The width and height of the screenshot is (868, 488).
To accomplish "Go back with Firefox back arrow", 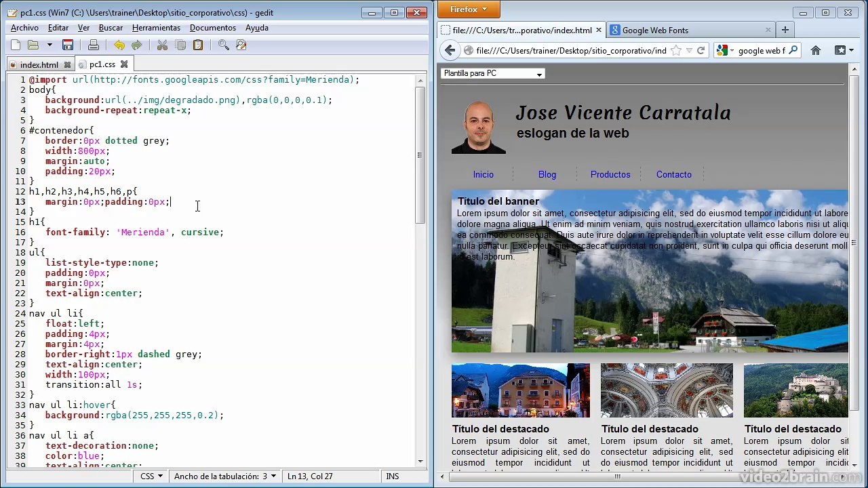I will tap(450, 50).
